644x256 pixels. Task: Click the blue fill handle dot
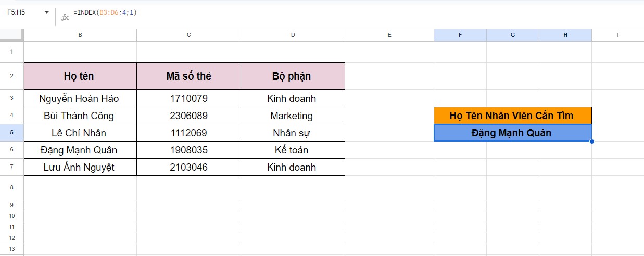(592, 142)
